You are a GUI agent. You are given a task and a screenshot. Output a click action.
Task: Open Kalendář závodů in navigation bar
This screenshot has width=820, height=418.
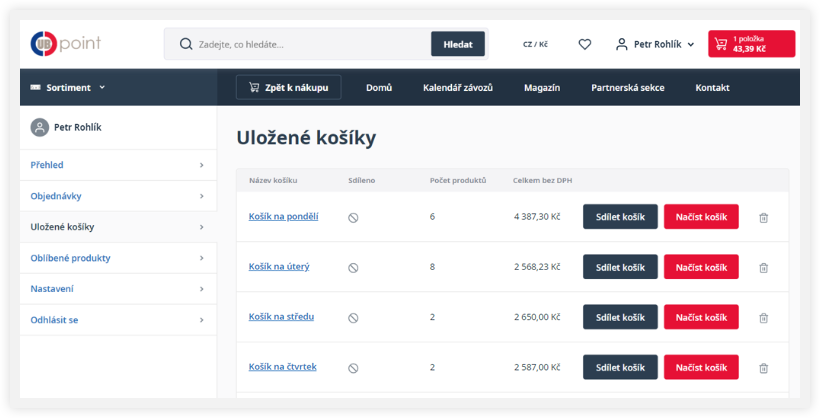[457, 88]
